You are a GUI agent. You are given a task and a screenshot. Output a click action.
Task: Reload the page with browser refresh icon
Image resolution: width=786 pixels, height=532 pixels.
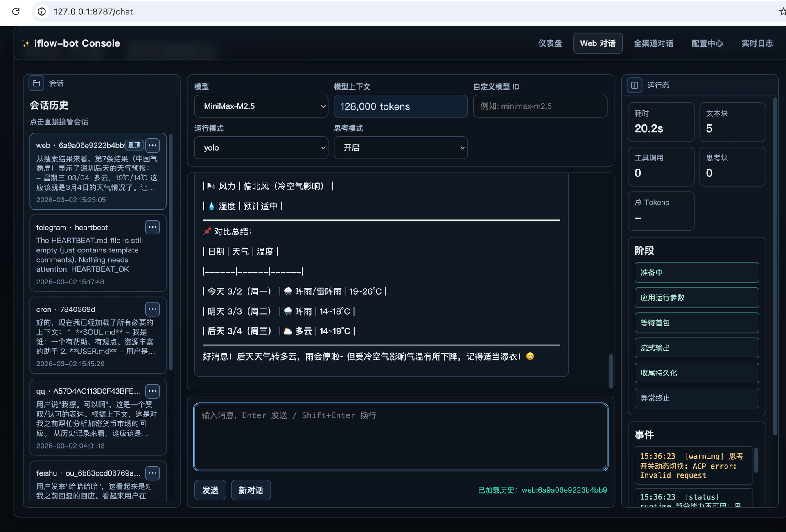(16, 11)
